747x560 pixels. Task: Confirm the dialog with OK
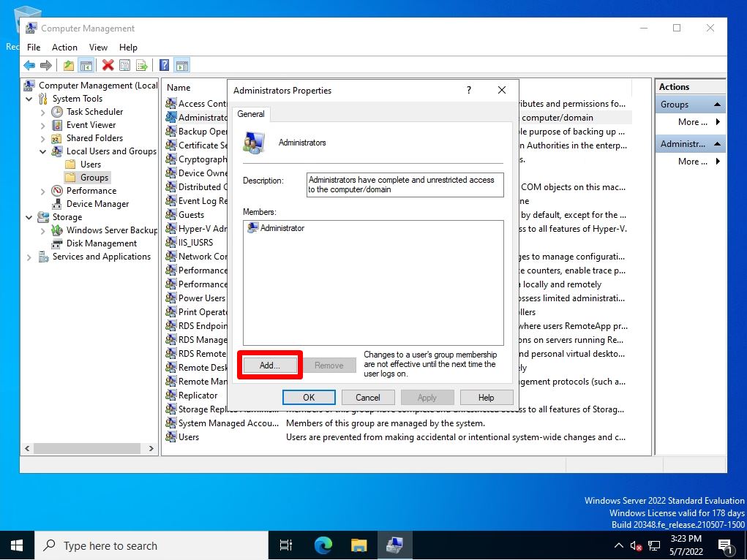click(x=309, y=397)
